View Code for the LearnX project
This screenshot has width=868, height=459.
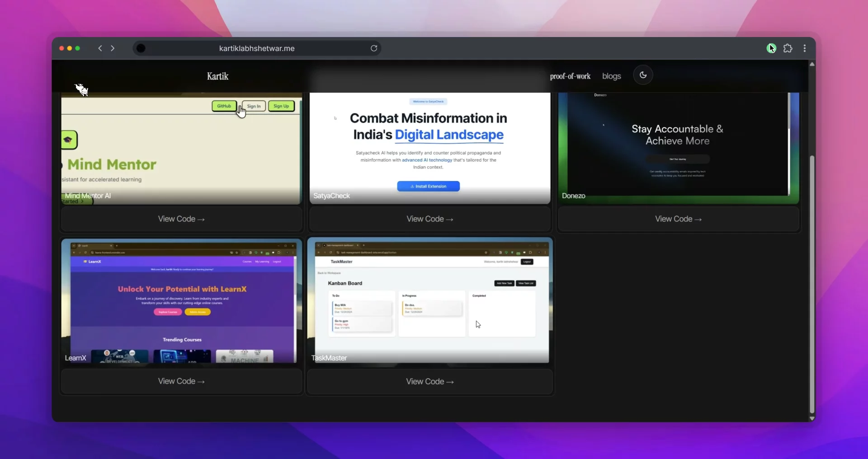(181, 381)
